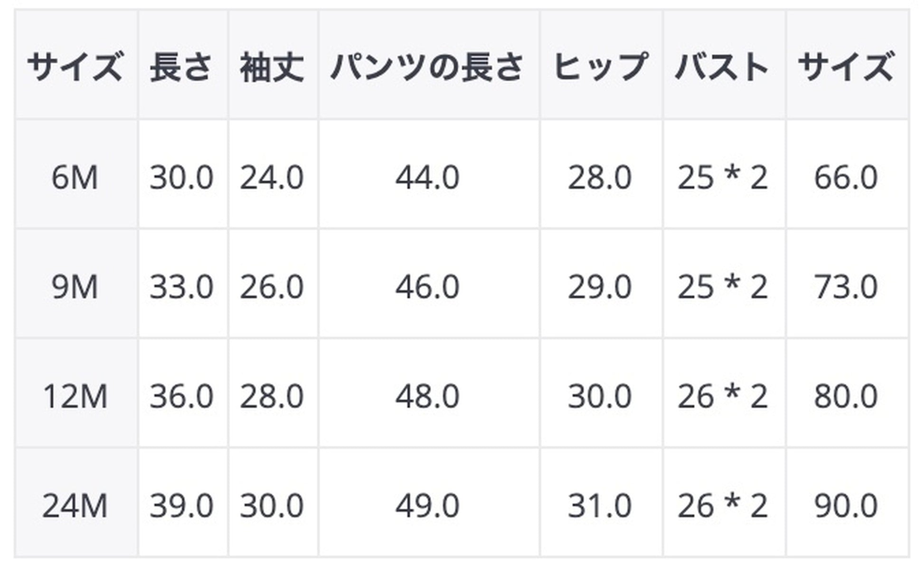Select bust value 25 * 2 for 6M
This screenshot has height=572, width=924.
723,178
